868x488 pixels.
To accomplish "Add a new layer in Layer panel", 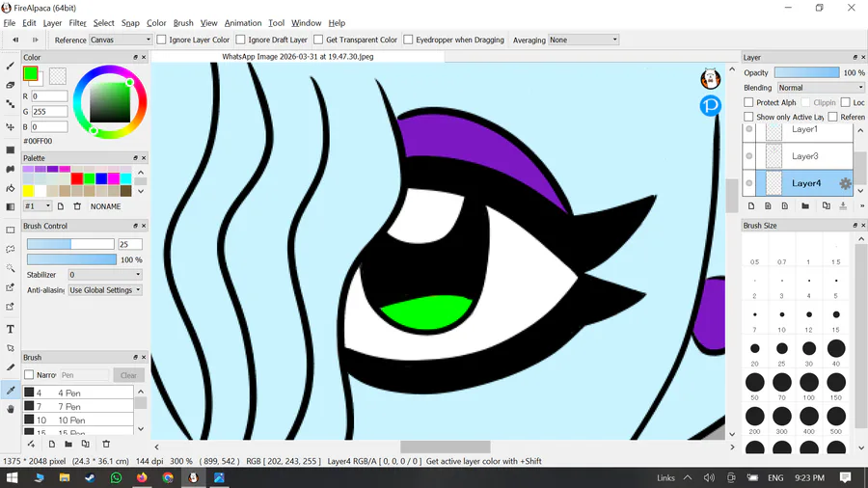I will click(x=751, y=205).
